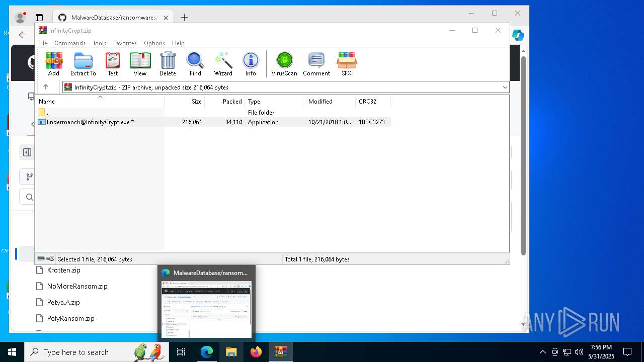The height and width of the screenshot is (362, 644).
Task: Click the browser back arrow
Action: [23, 35]
